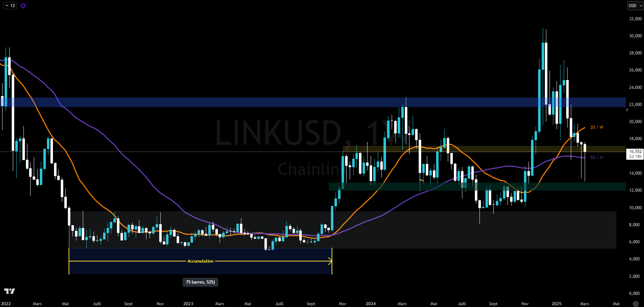Click the 2022 label on time axis
The height and width of the screenshot is (307, 644).
point(6,304)
